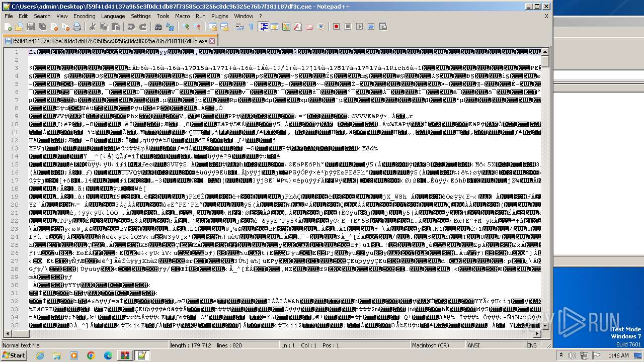This screenshot has height=362, width=644.
Task: Click the Close All toolbar icon
Action: [65, 27]
